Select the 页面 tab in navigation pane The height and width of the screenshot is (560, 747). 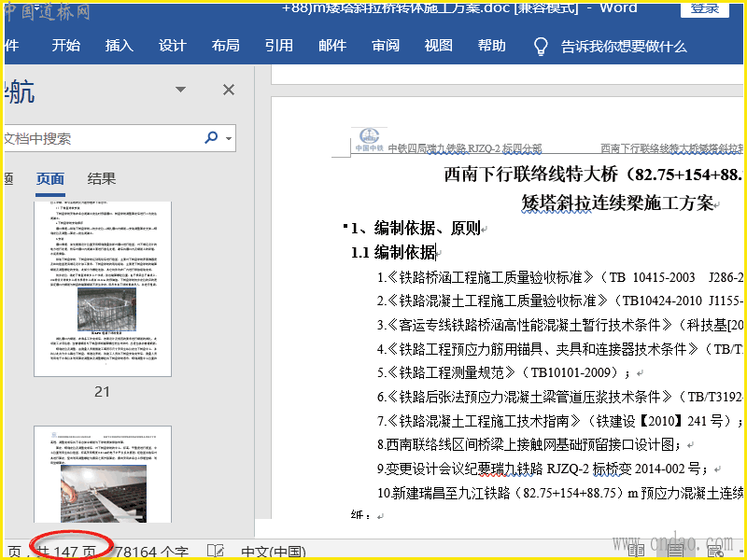tap(50, 179)
